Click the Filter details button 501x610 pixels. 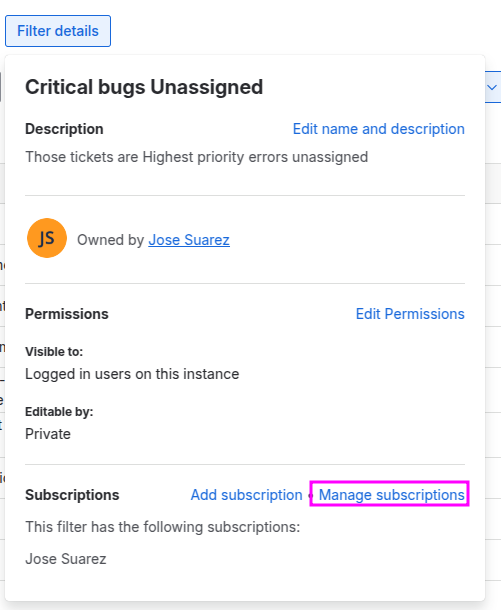pos(58,31)
